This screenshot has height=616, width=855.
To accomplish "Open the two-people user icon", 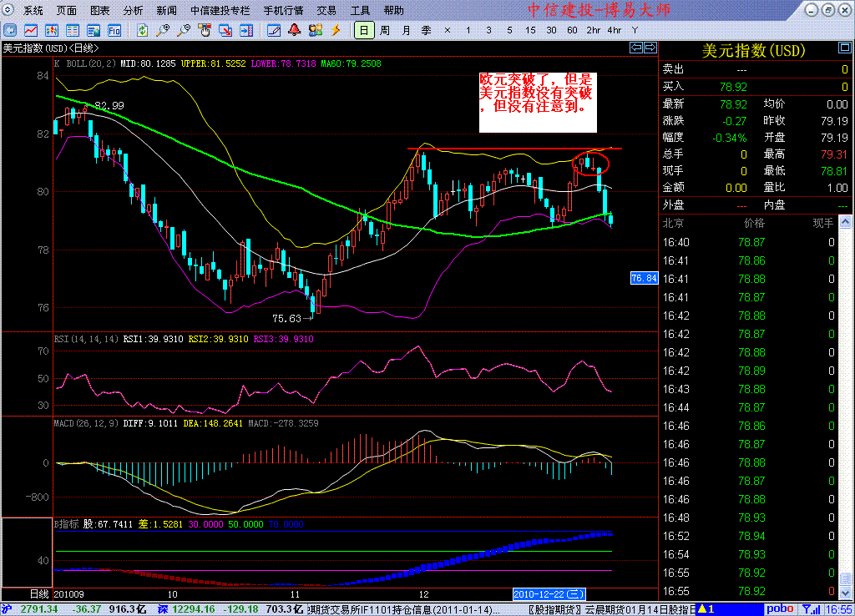I will 315,31.
